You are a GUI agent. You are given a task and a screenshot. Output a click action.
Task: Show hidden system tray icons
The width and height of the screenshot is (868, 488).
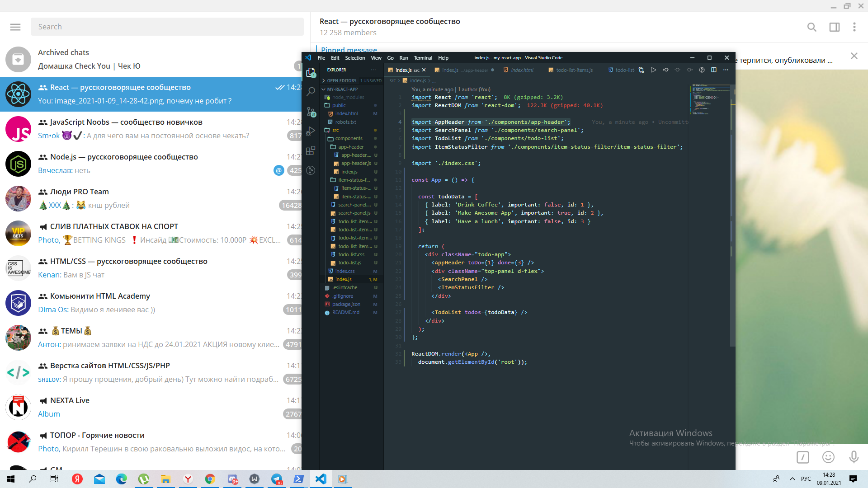pos(792,479)
